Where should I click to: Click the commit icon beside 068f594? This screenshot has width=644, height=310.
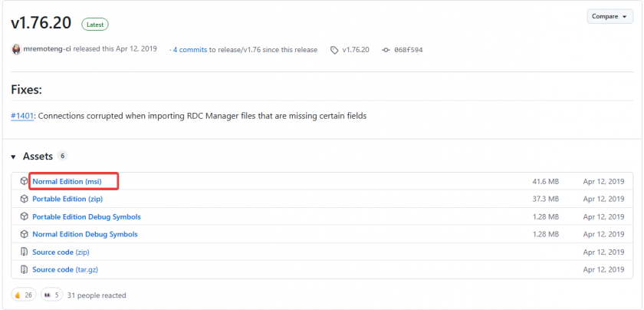pos(384,50)
